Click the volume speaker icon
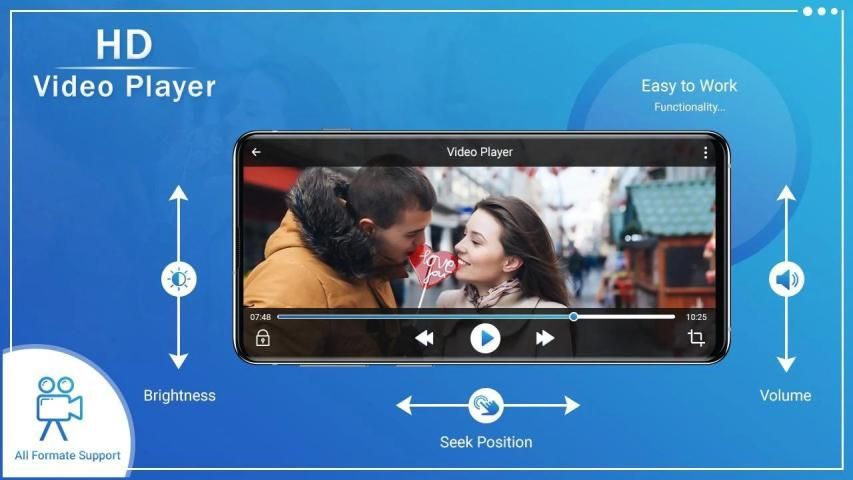 pyautogui.click(x=786, y=279)
